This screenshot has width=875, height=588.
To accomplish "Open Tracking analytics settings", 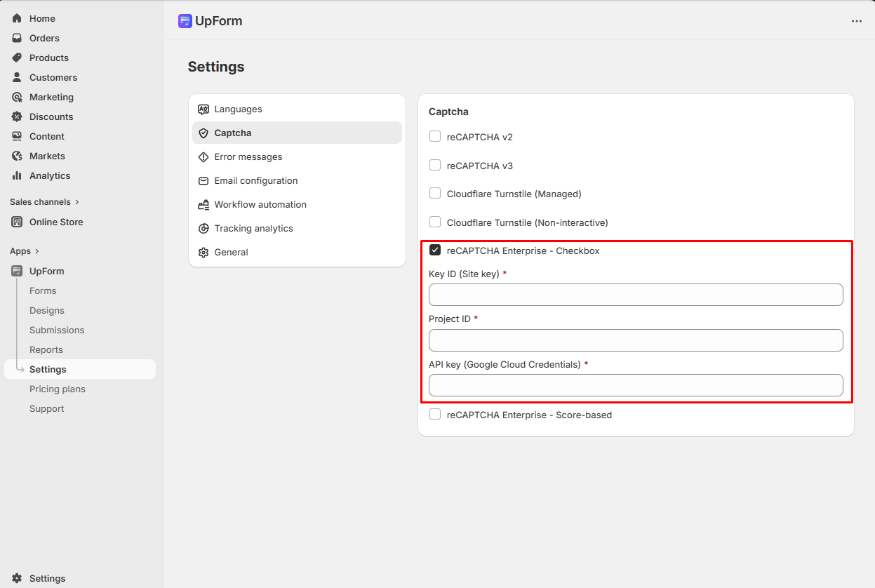I will click(297, 229).
